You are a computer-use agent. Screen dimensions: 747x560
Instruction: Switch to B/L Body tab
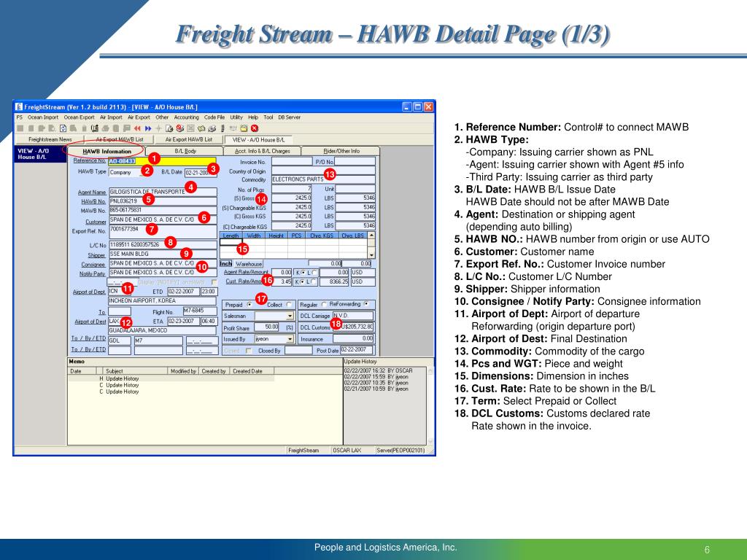(185, 151)
